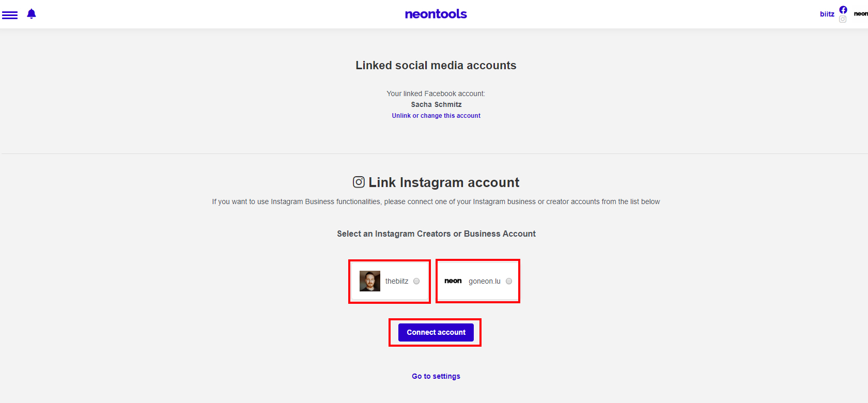Click the Connect account button
The width and height of the screenshot is (868, 403).
tap(436, 332)
